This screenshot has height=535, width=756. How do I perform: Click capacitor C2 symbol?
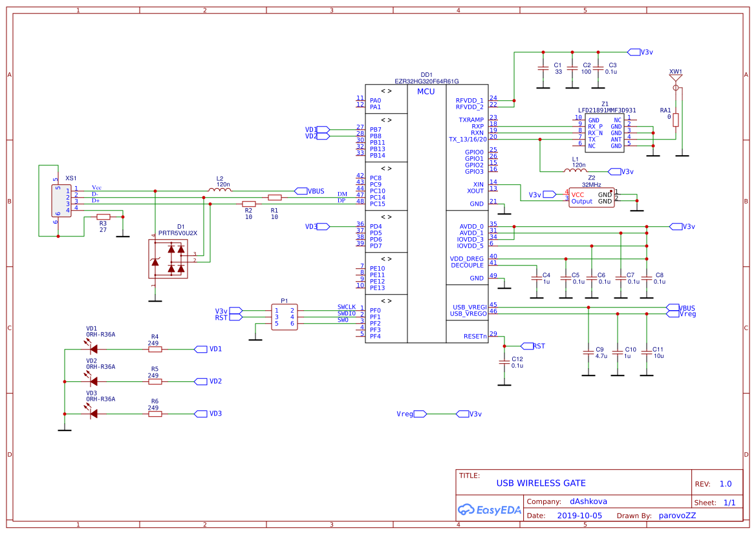(x=572, y=69)
